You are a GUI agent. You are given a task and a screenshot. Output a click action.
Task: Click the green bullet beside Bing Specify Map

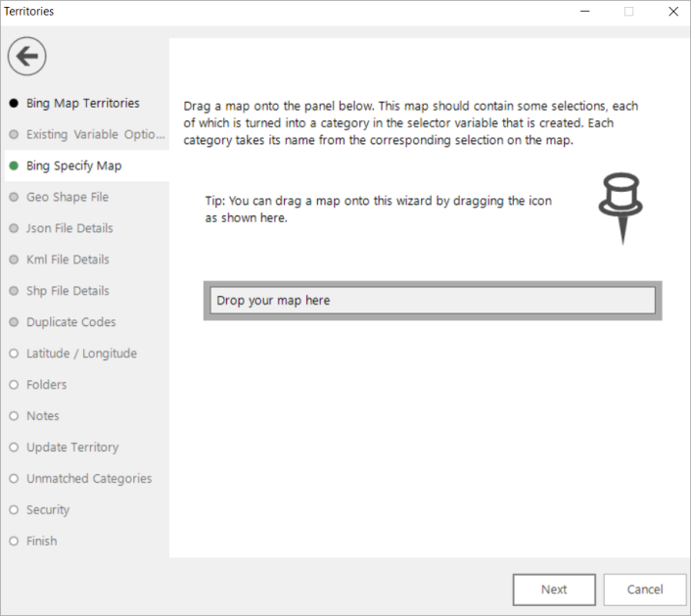click(x=14, y=166)
